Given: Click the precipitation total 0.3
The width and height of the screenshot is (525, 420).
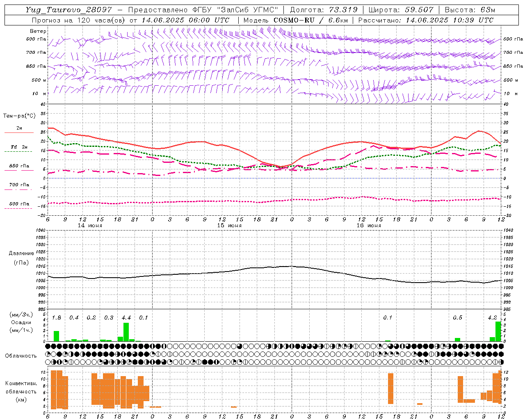Looking at the screenshot, I should (x=109, y=318).
